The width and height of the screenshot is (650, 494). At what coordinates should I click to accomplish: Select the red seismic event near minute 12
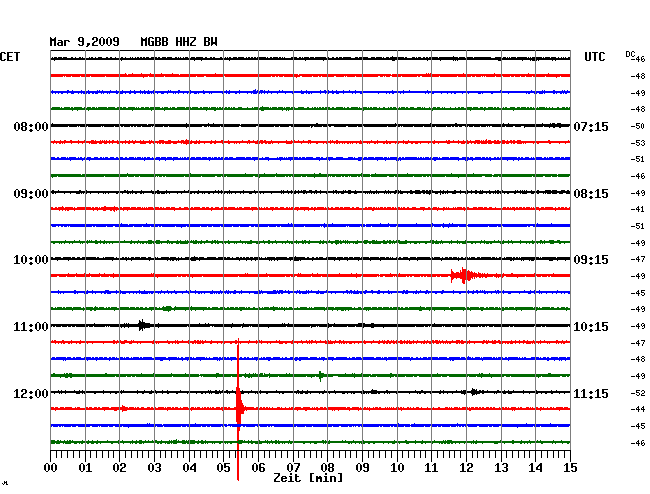pos(466,275)
